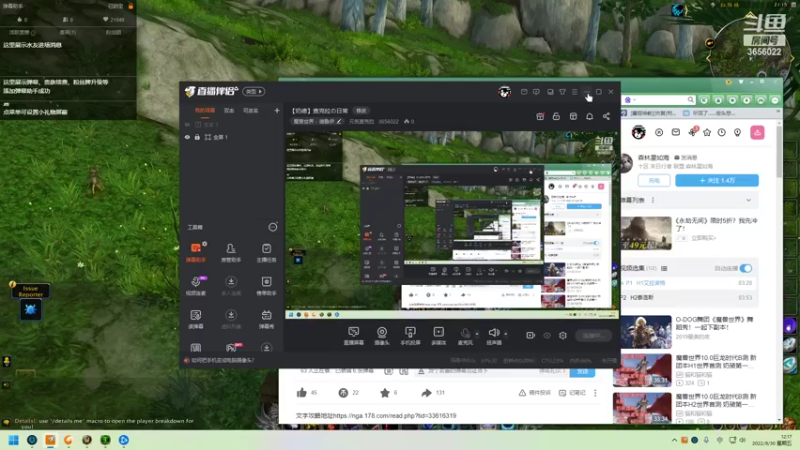Like the video with thumbs-up icon
This screenshot has width=800, height=450.
[302, 392]
